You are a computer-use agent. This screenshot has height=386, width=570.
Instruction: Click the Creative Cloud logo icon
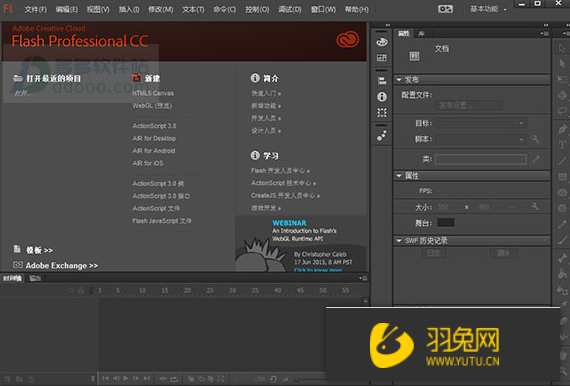tap(348, 40)
